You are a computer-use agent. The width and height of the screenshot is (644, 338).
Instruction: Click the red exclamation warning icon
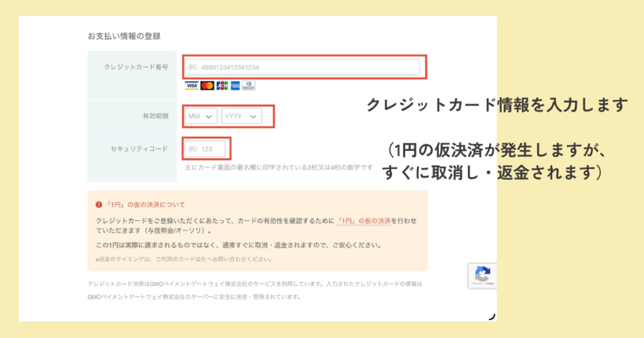(99, 205)
